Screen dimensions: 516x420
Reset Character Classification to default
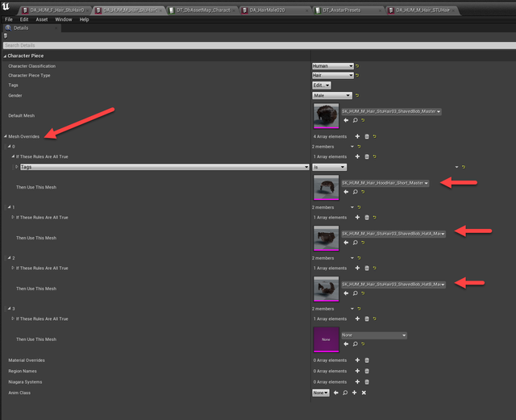[x=357, y=66]
